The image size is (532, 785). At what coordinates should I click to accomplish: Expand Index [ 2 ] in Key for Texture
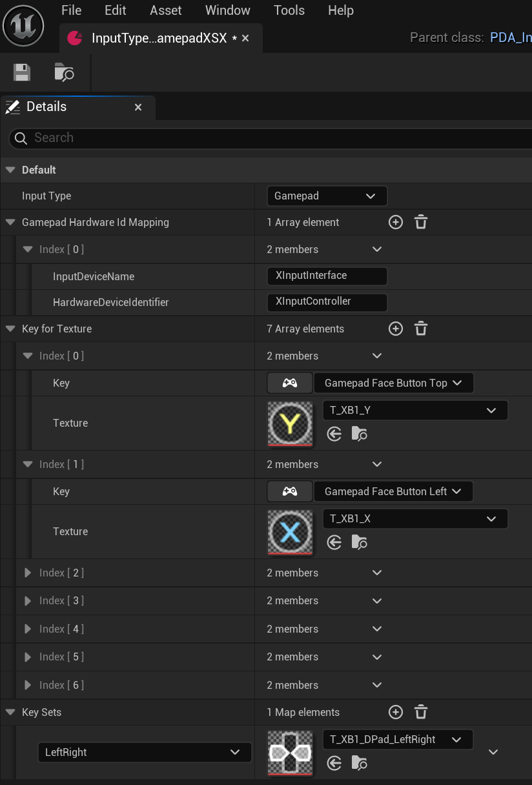click(x=28, y=573)
